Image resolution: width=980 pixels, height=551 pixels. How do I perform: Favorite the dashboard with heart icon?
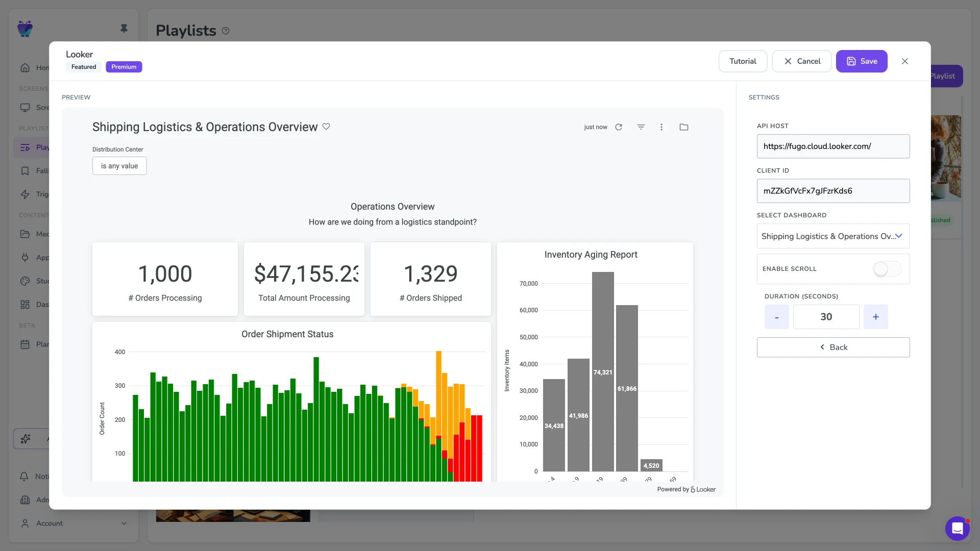pyautogui.click(x=326, y=127)
